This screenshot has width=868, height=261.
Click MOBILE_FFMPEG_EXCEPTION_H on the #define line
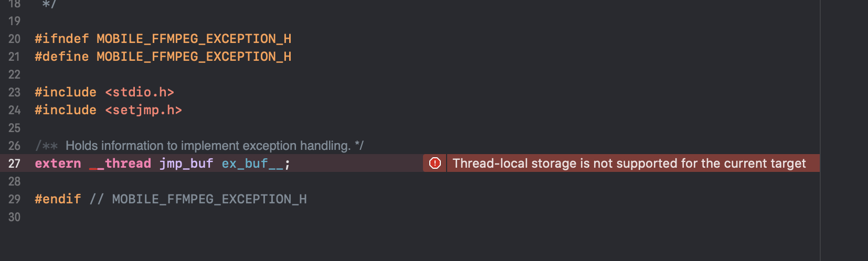(x=194, y=57)
